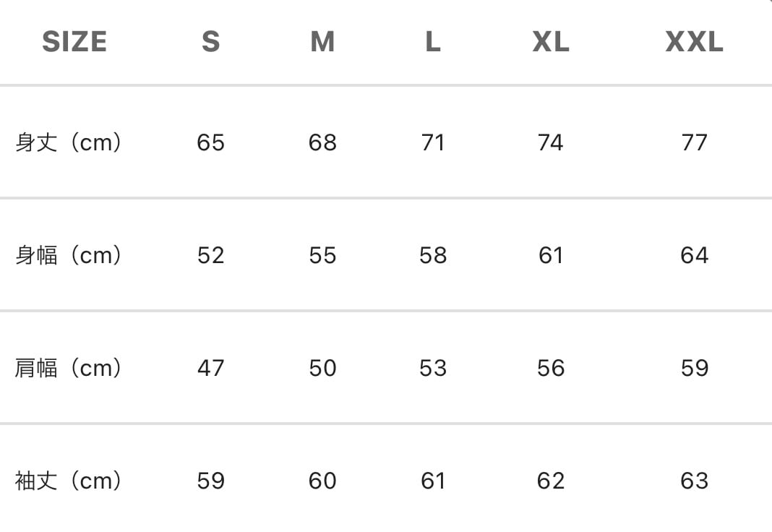Click value 68 under M column

(322, 142)
